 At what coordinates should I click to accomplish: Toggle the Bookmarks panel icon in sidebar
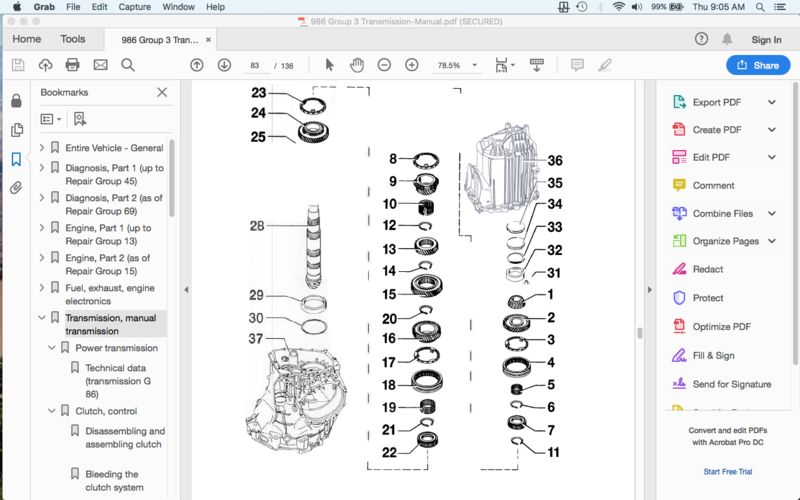pos(16,159)
